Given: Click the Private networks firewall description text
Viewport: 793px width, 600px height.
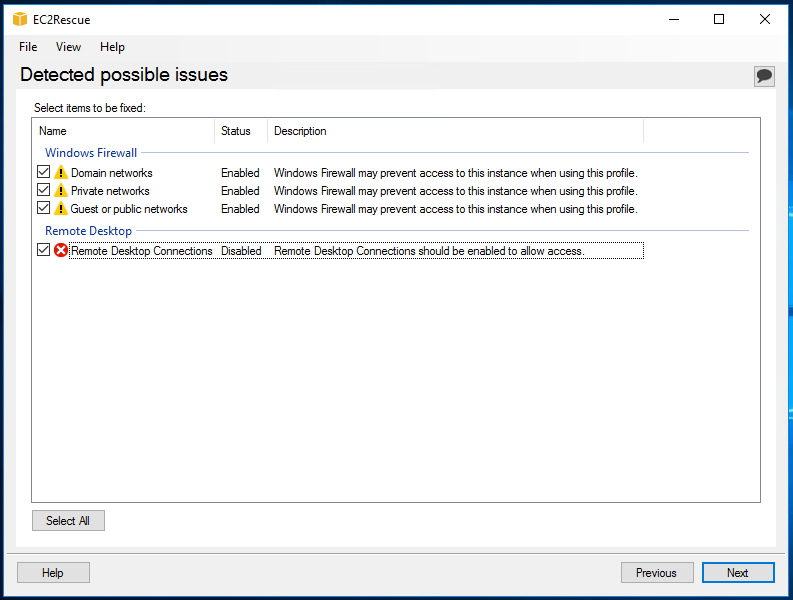Looking at the screenshot, I should pos(456,191).
